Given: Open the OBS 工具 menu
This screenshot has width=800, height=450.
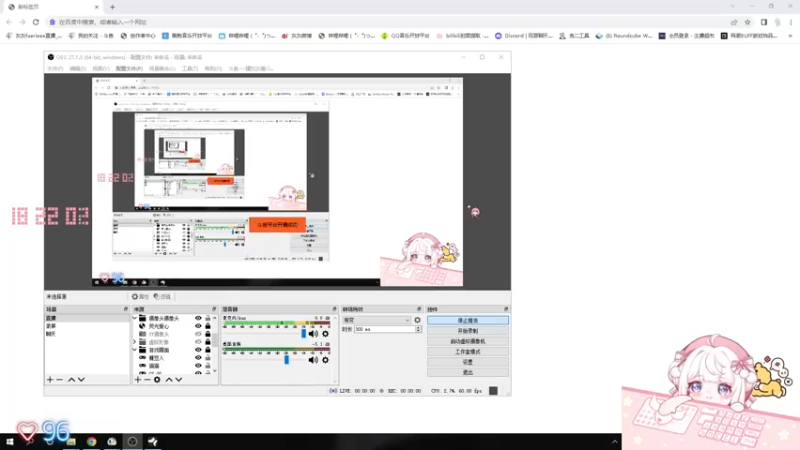Looking at the screenshot, I should click(x=190, y=68).
